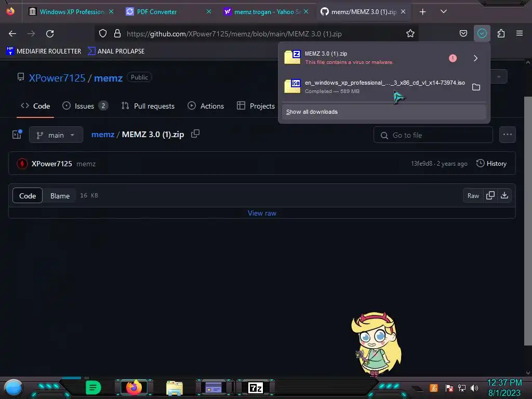
Task: Switch to Blame view
Action: pos(60,196)
